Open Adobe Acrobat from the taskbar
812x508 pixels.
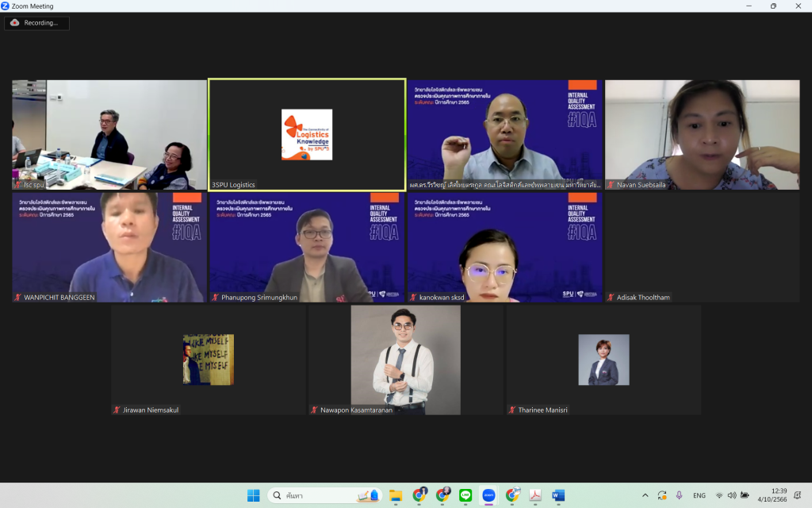(x=535, y=495)
